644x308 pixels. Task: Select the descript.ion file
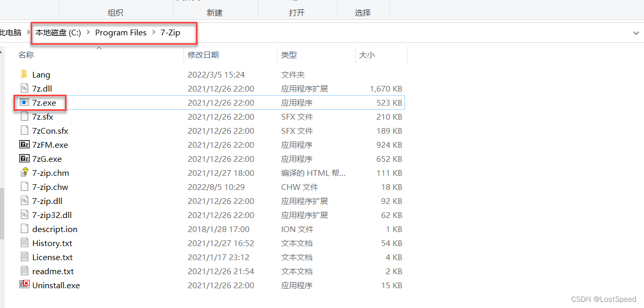pyautogui.click(x=54, y=229)
